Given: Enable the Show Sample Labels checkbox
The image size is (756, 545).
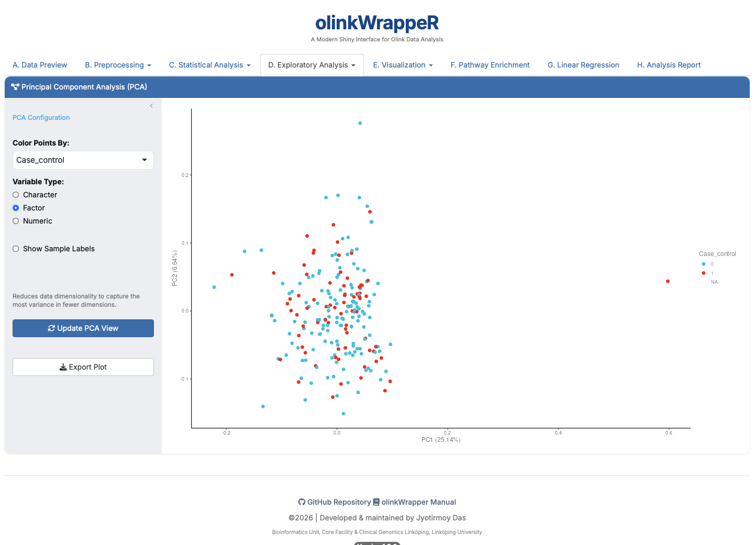Looking at the screenshot, I should (x=16, y=249).
